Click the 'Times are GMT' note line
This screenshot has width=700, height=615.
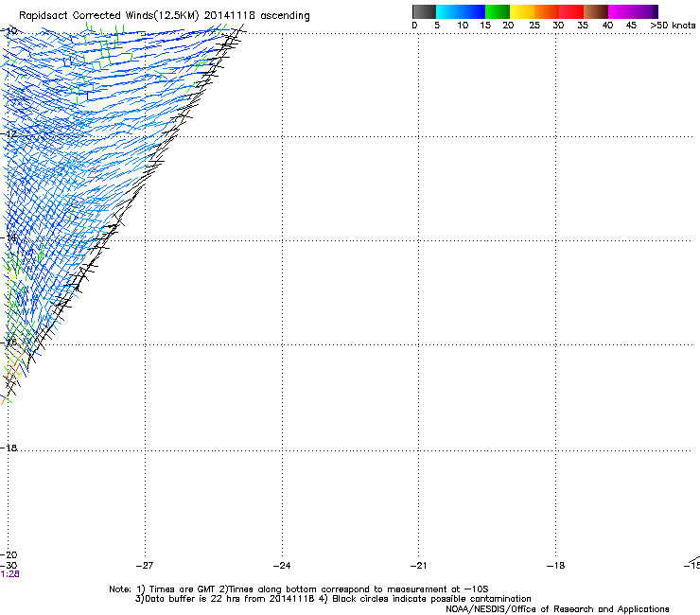tap(299, 589)
